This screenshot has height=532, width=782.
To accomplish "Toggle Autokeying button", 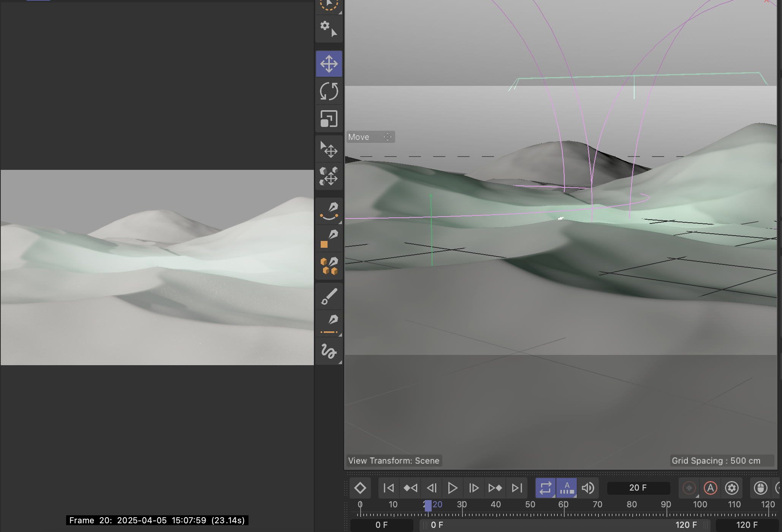I will pos(710,488).
